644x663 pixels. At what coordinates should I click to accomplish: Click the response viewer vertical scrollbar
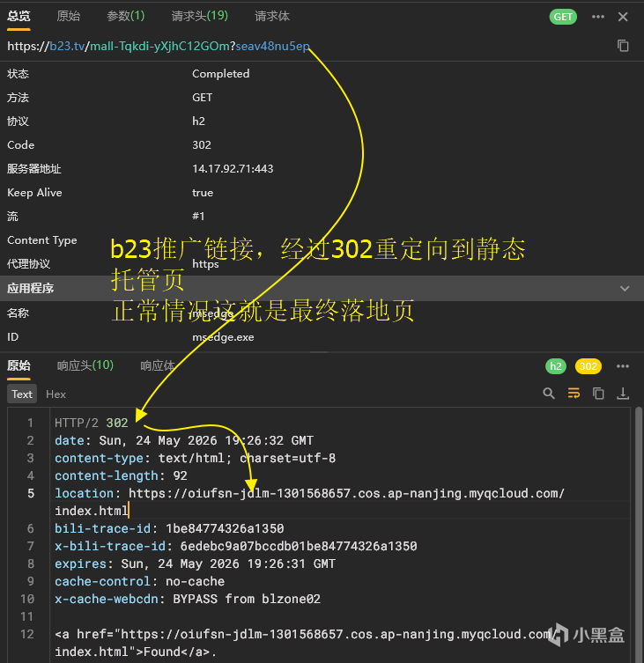pos(639,534)
